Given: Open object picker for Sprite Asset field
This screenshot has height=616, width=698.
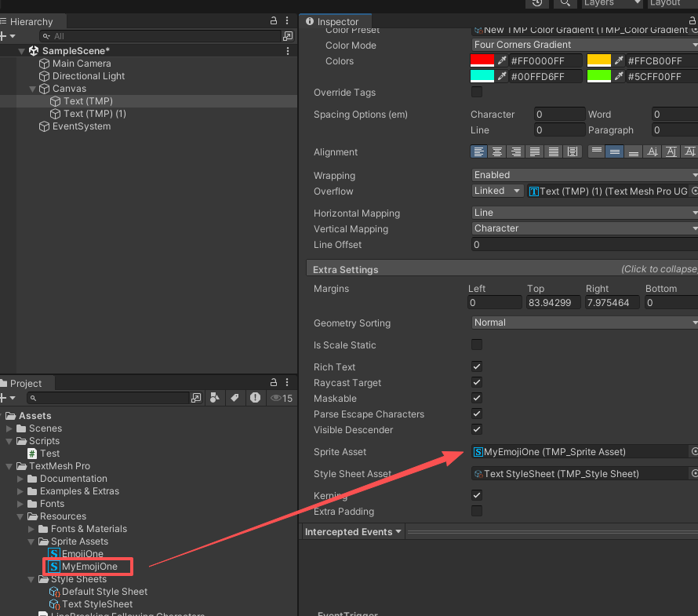Looking at the screenshot, I should tap(694, 452).
